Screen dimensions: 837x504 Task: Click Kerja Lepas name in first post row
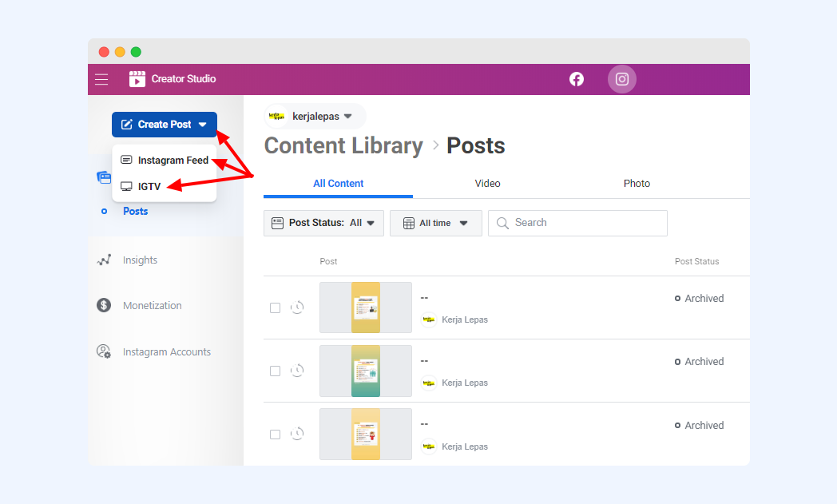[x=465, y=319]
